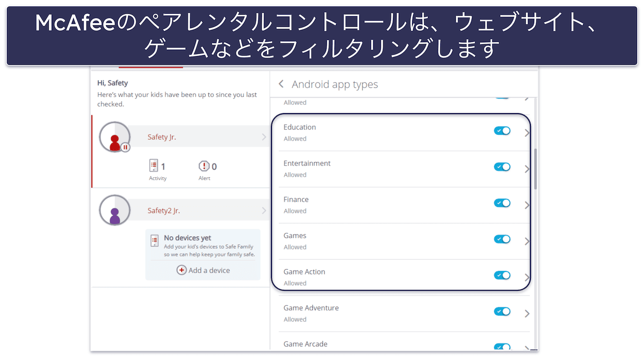Open Safety2 Jr. profile chevron
Viewport: 644px width, 362px height.
tap(264, 210)
